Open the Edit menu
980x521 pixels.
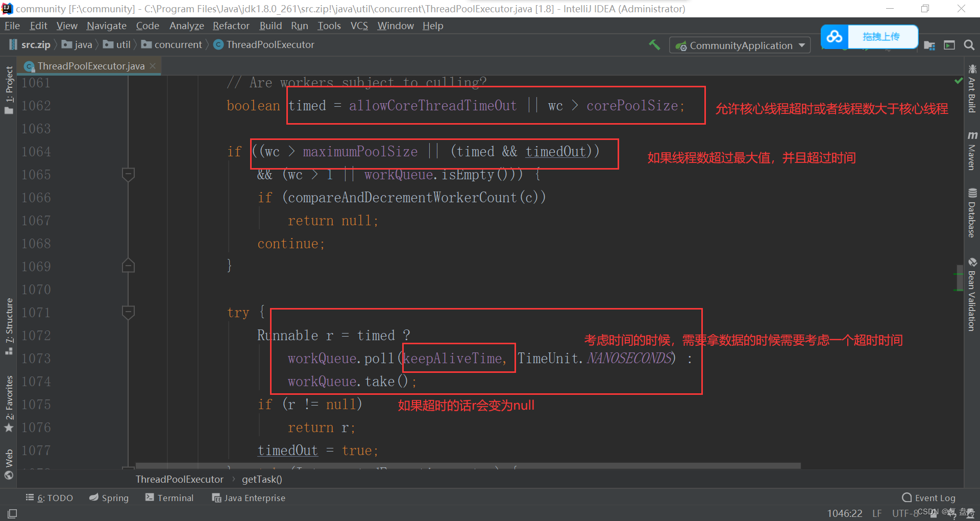[x=39, y=26]
